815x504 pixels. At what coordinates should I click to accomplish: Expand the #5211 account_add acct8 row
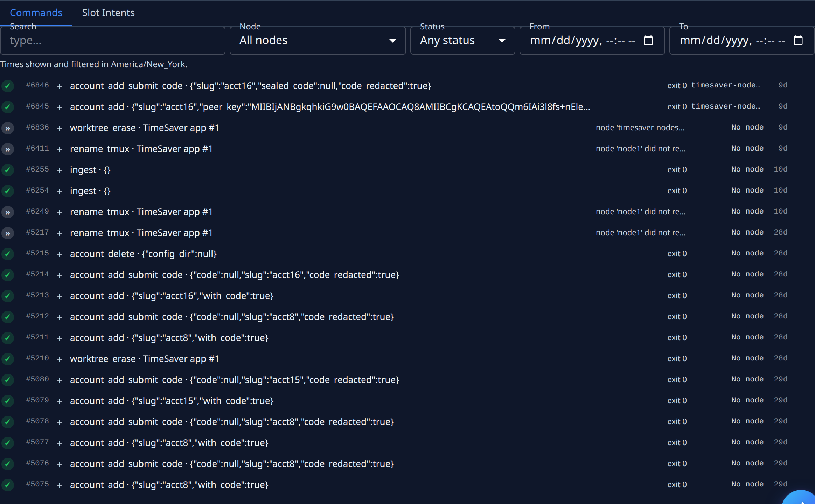click(60, 338)
